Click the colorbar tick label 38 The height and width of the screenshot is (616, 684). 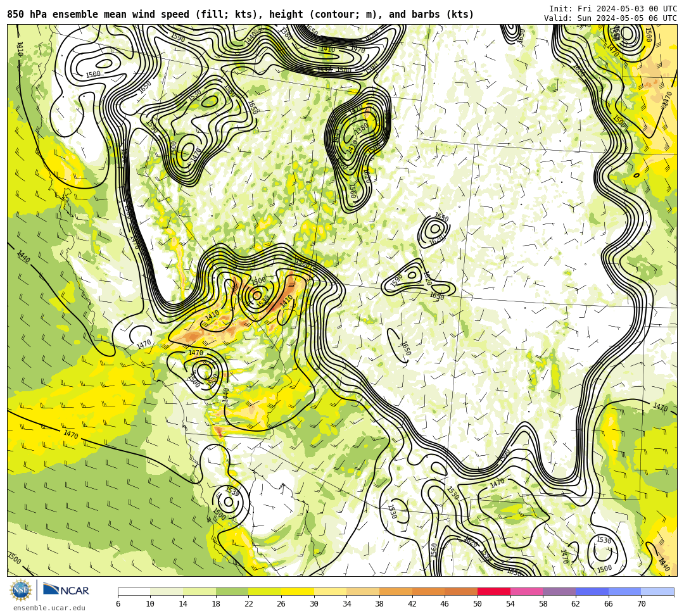(x=379, y=604)
